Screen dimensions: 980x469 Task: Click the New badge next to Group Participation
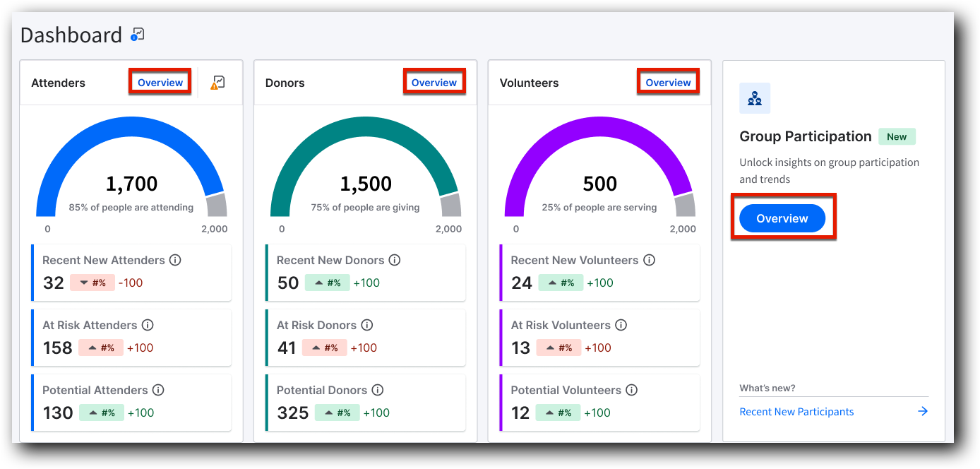pyautogui.click(x=897, y=136)
